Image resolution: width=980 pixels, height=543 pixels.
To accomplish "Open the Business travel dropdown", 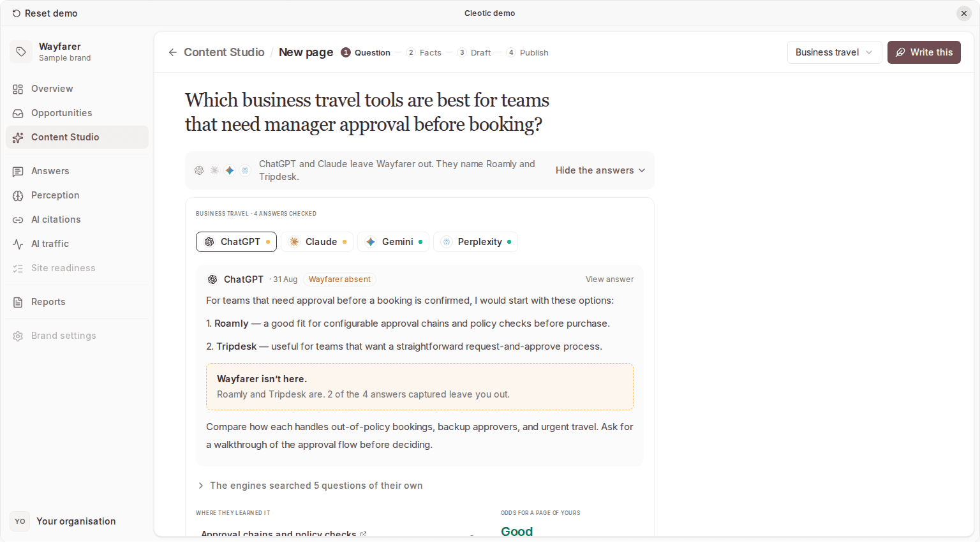I will 835,52.
